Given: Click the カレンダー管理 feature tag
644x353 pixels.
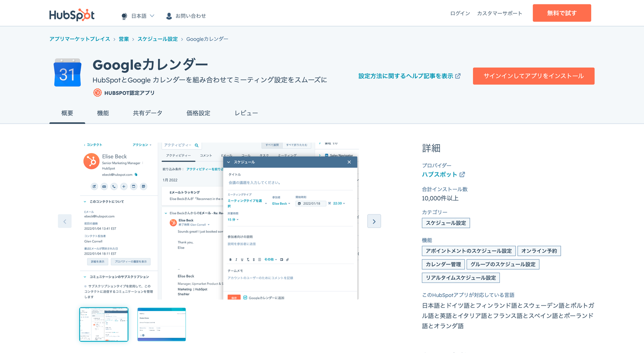Looking at the screenshot, I should [444, 264].
